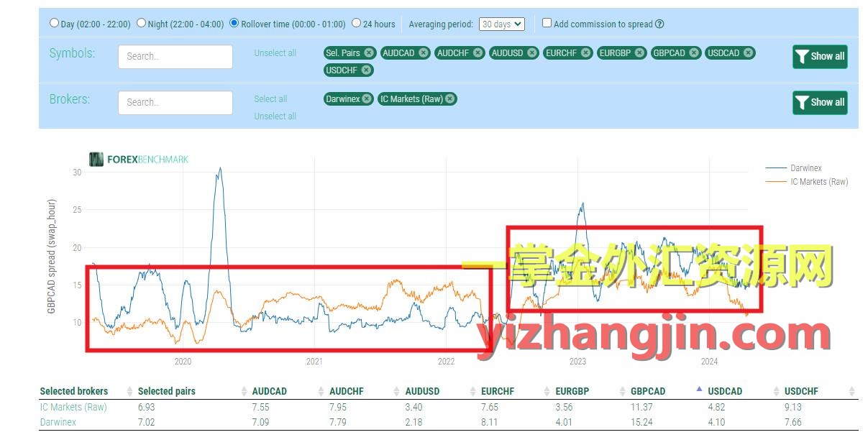Viewport: 868px width, 445px height.
Task: Click the 8.11 EURCHF value
Action: coord(489,422)
